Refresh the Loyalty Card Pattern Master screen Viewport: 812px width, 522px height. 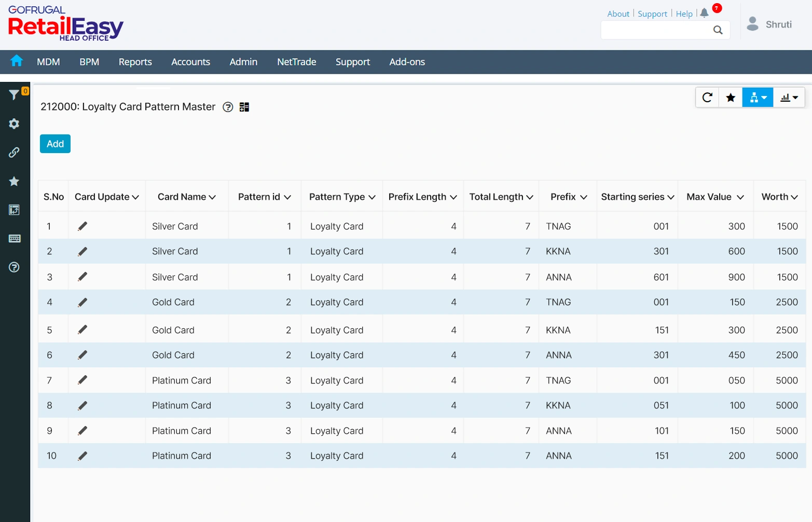coord(707,97)
